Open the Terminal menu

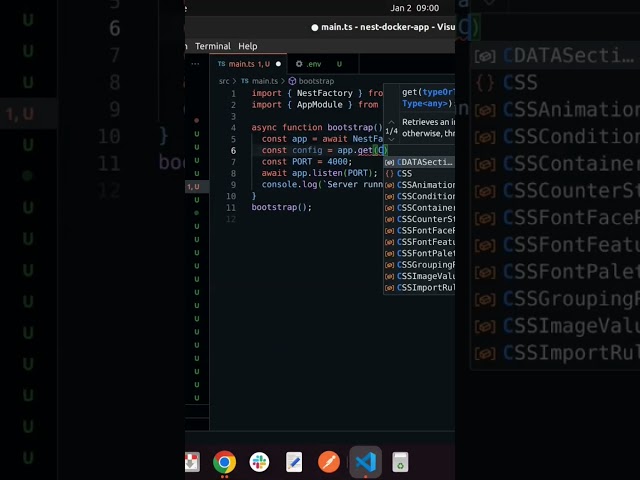213,46
